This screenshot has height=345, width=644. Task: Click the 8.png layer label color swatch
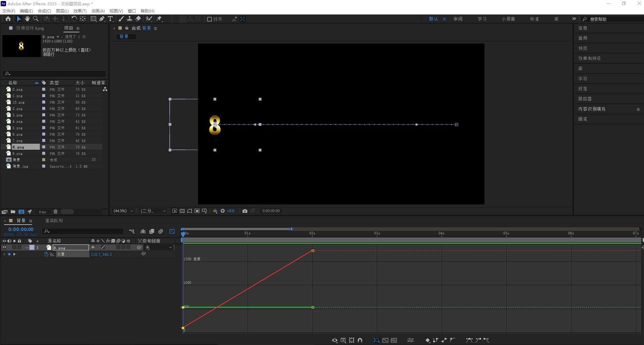(32, 247)
